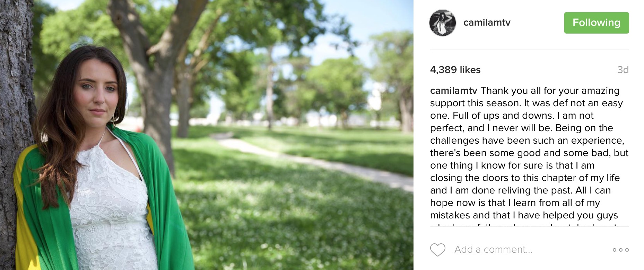View who gave the 4,389 likes
The image size is (644, 270).
[455, 70]
